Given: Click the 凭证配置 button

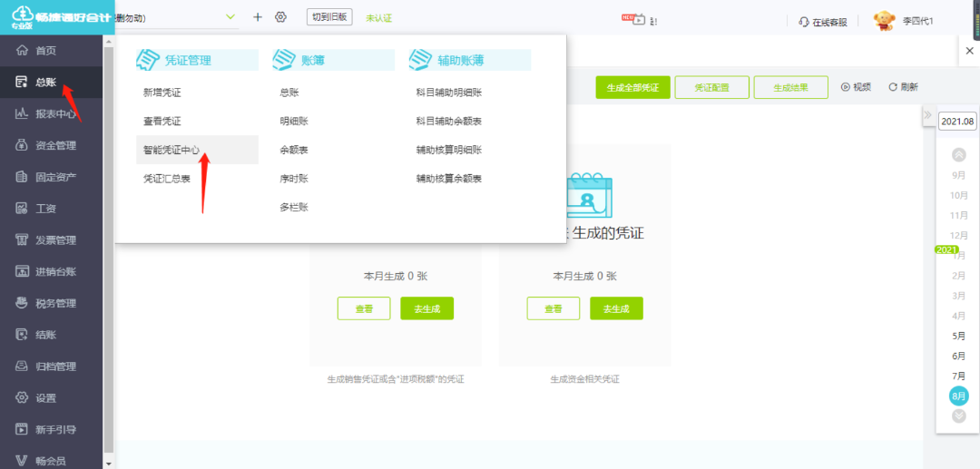Looking at the screenshot, I should coord(712,87).
